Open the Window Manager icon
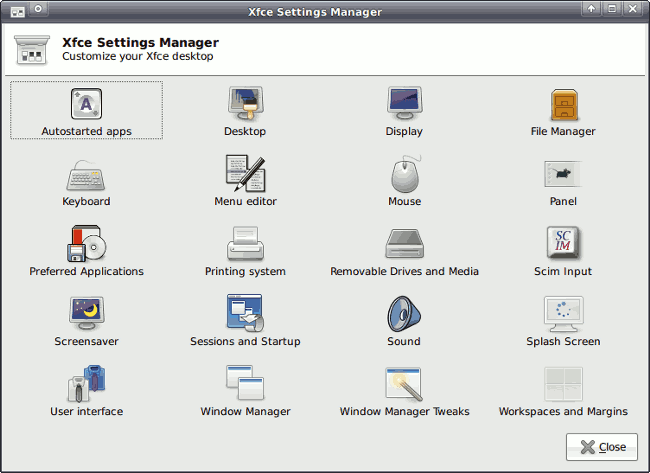Screen dimensions: 650x473 click(245, 382)
